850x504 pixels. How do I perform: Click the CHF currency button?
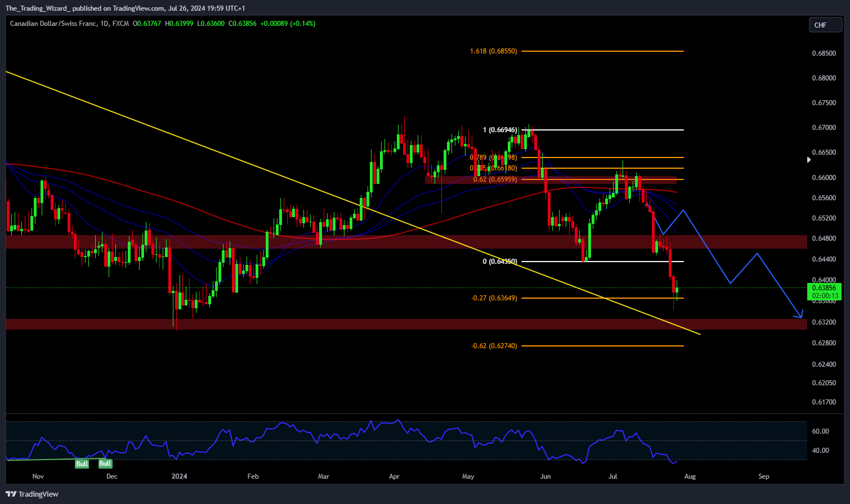point(825,25)
